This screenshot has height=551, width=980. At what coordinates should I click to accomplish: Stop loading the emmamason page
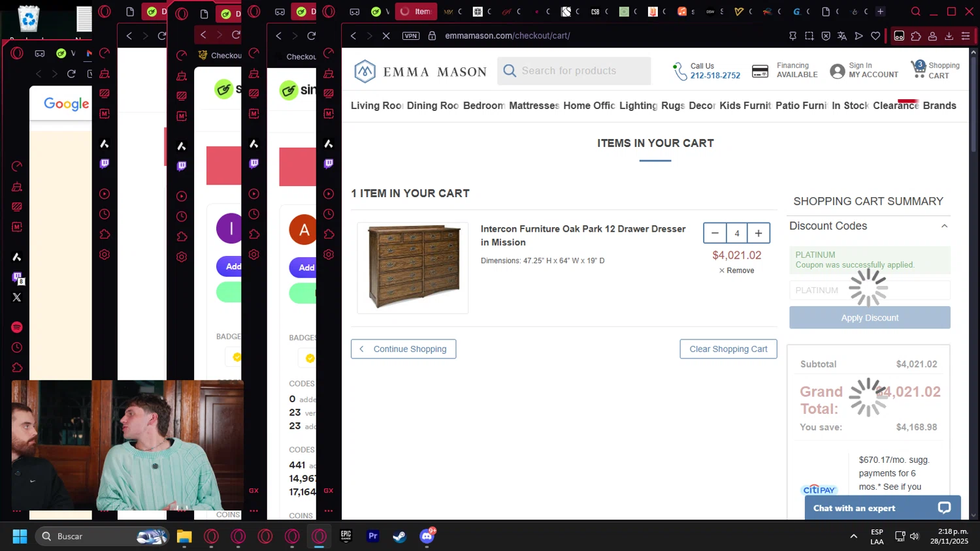[386, 36]
